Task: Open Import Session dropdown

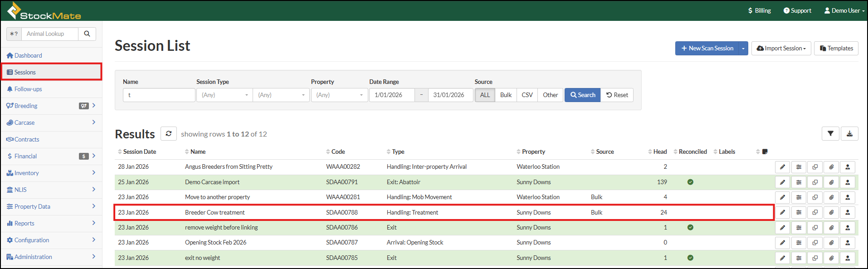Action: tap(781, 49)
